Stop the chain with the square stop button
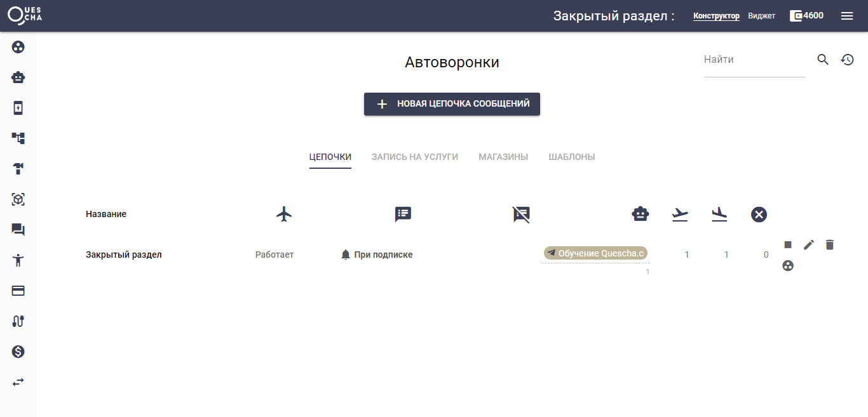The width and height of the screenshot is (868, 417). [x=787, y=244]
